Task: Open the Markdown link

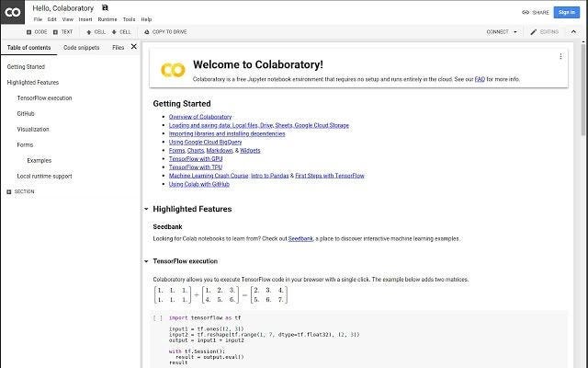Action: (220, 151)
